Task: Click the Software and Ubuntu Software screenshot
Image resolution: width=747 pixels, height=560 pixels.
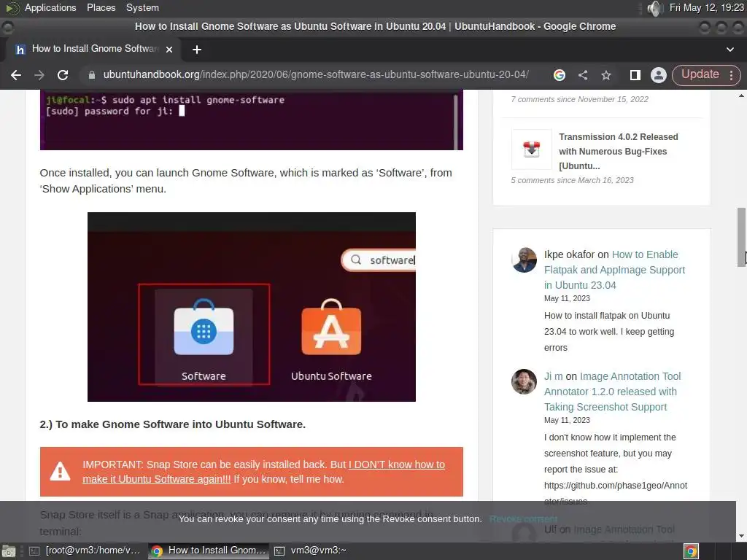Action: (252, 307)
